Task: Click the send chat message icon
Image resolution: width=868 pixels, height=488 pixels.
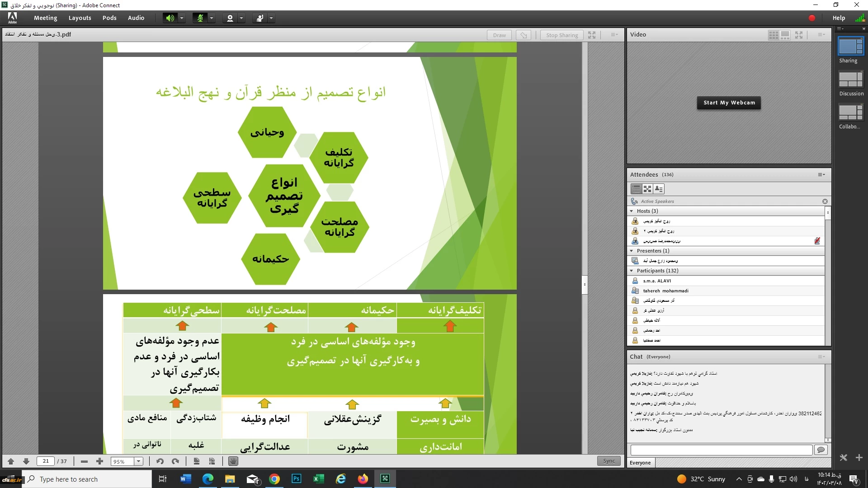Action: tap(821, 450)
